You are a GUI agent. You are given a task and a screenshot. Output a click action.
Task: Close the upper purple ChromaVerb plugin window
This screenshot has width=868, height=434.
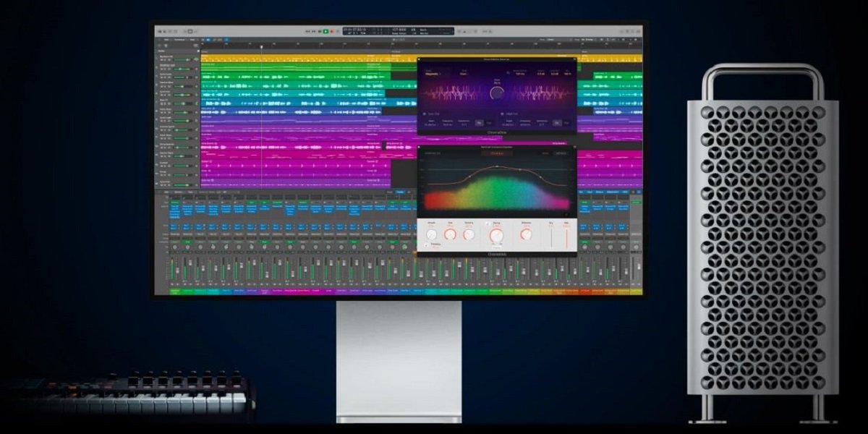419,59
